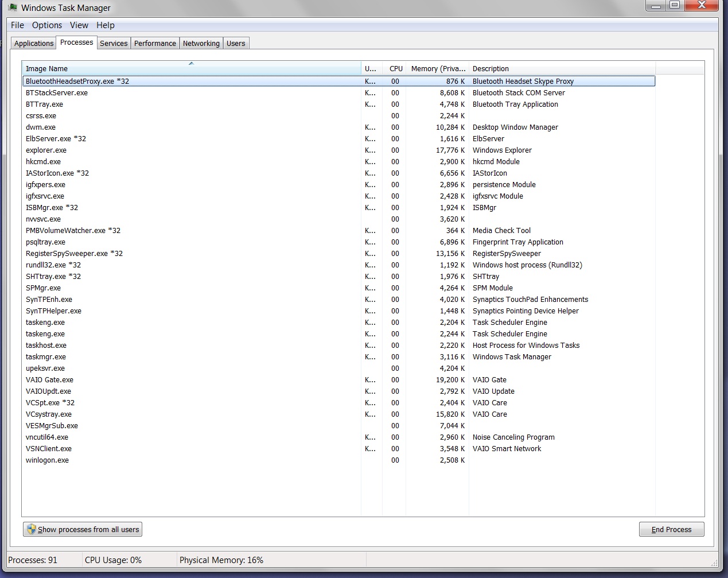
Task: Select taskhost.exe process
Action: 338,346
